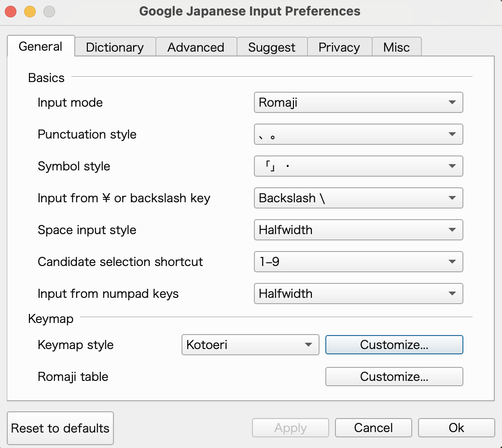Click the Cancel button

373,428
